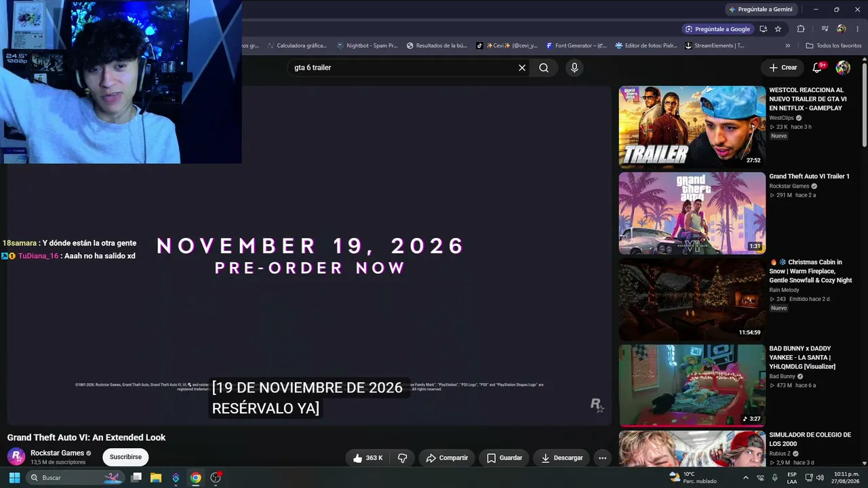Open the Font Generator bookmark

pos(576,45)
